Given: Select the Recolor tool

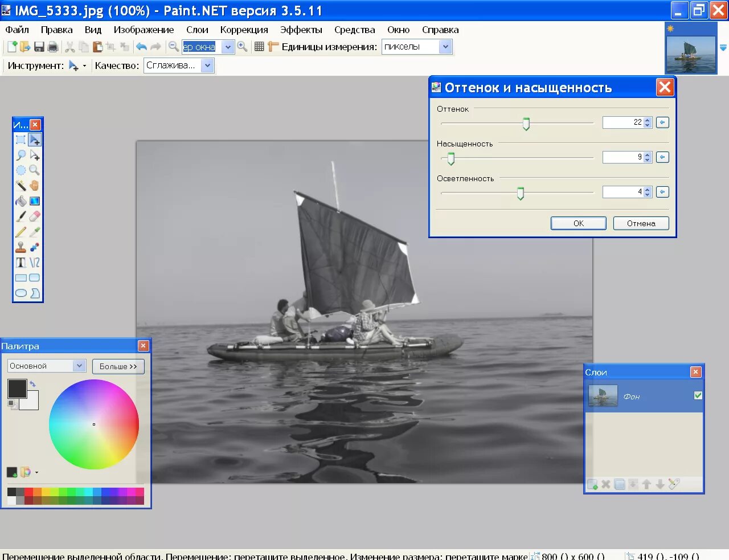Looking at the screenshot, I should (35, 247).
